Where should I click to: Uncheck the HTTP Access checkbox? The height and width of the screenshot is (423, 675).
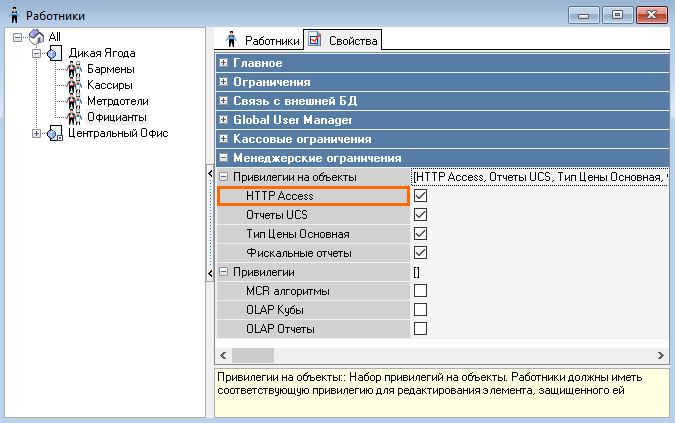click(x=421, y=196)
